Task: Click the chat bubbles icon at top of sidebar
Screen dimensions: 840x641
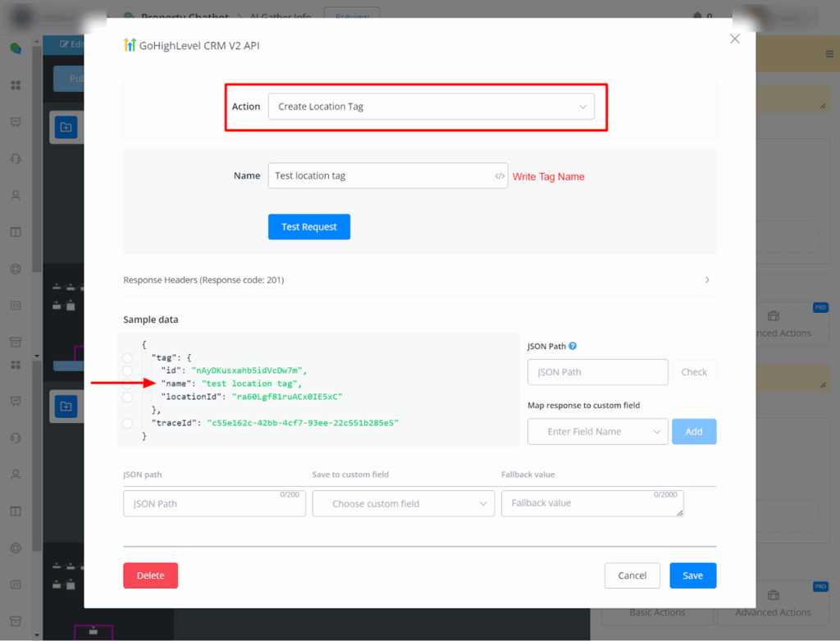Action: tap(16, 48)
